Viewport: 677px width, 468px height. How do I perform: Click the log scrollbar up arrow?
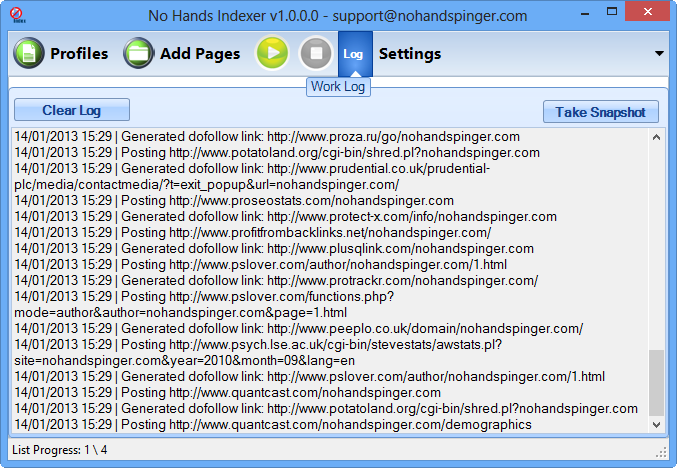[x=656, y=137]
